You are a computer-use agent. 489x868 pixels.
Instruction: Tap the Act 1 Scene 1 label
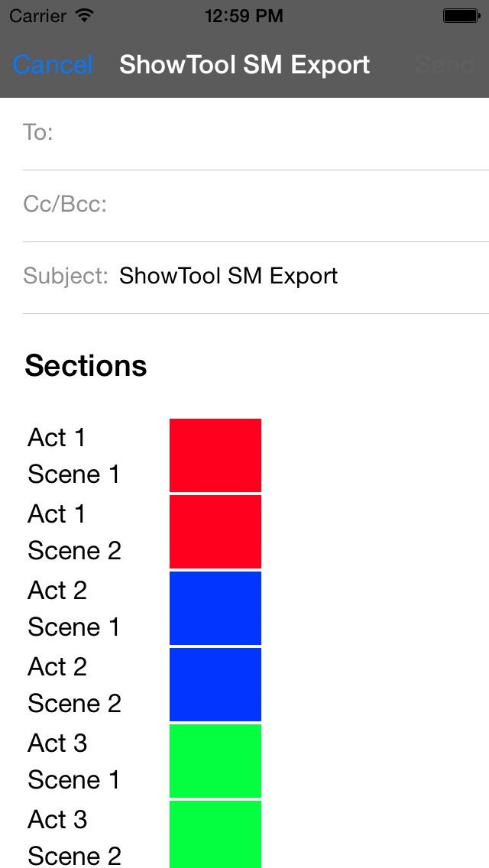(x=73, y=455)
